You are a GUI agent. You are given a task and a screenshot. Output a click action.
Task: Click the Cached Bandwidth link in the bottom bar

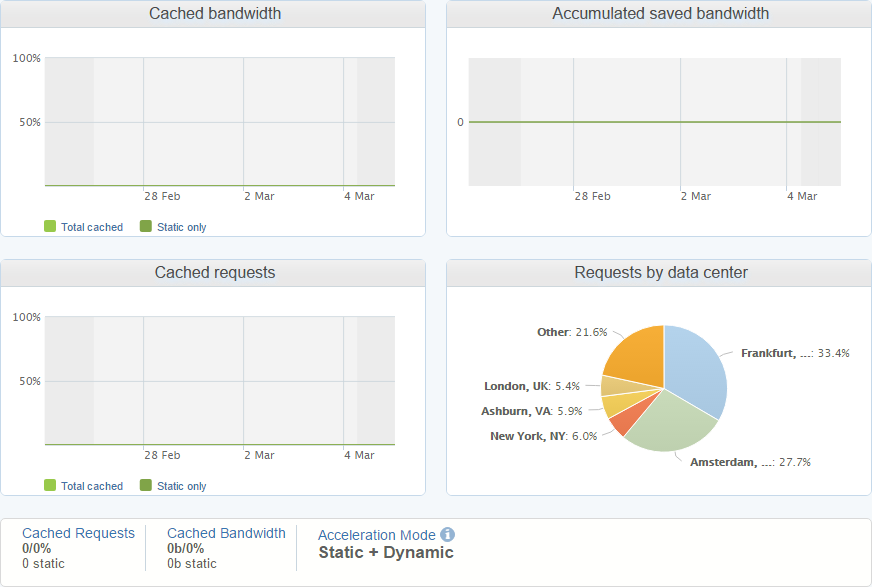coord(226,533)
